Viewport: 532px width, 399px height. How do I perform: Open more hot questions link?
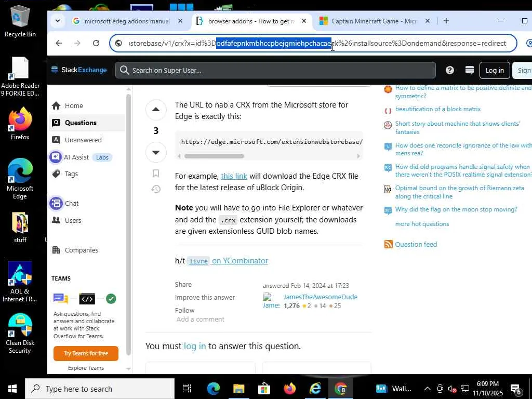pyautogui.click(x=422, y=224)
